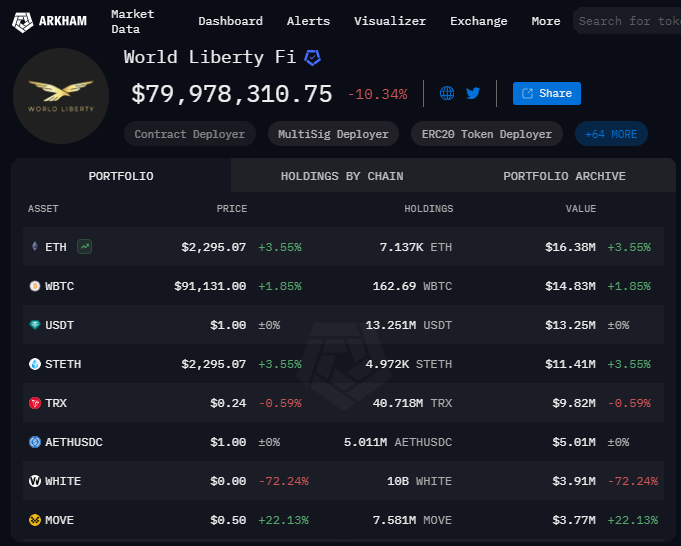
Task: Click the verified badge beside World Liberty Fi
Action: click(x=312, y=57)
